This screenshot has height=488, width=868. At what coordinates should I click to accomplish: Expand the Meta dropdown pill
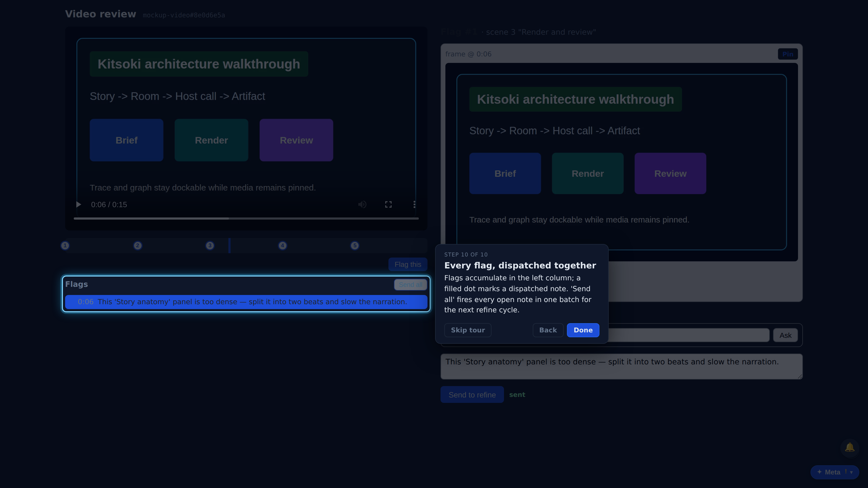835,472
